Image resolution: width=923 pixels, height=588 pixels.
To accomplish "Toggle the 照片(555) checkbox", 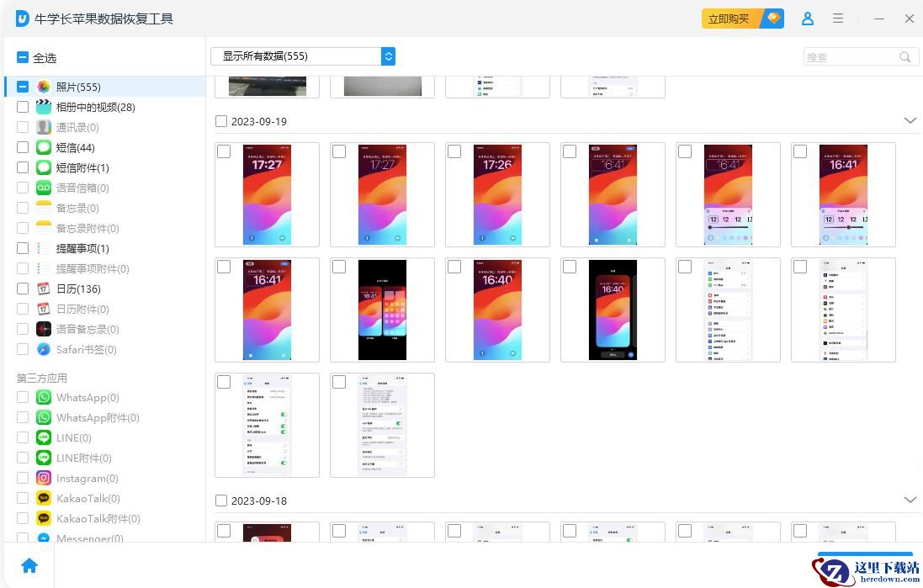I will [23, 87].
